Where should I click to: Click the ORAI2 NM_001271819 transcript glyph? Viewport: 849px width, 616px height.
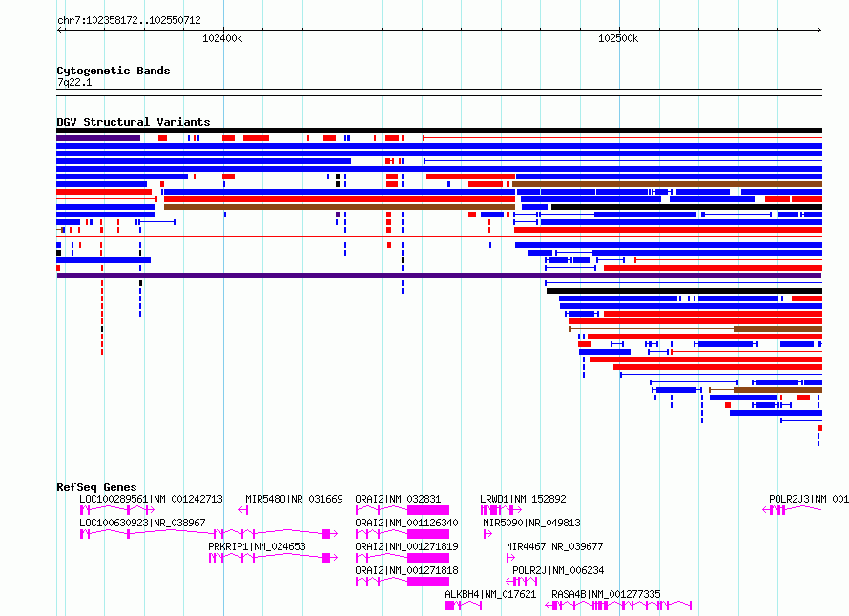click(403, 558)
